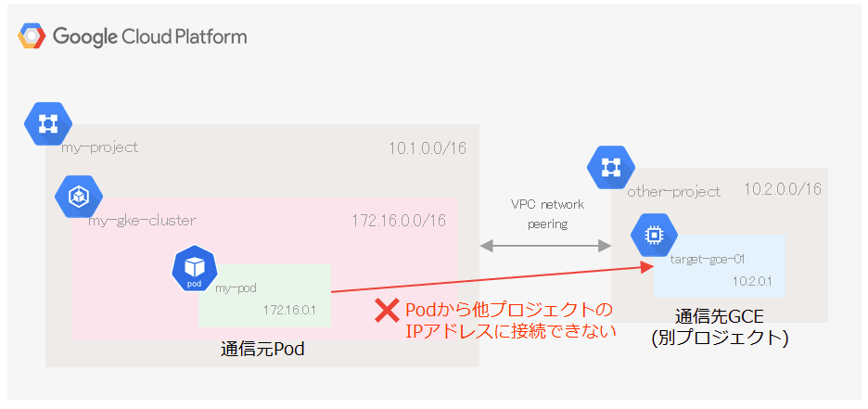868x409 pixels.
Task: Click the GKE cluster hexagon icon
Action: pos(79,197)
